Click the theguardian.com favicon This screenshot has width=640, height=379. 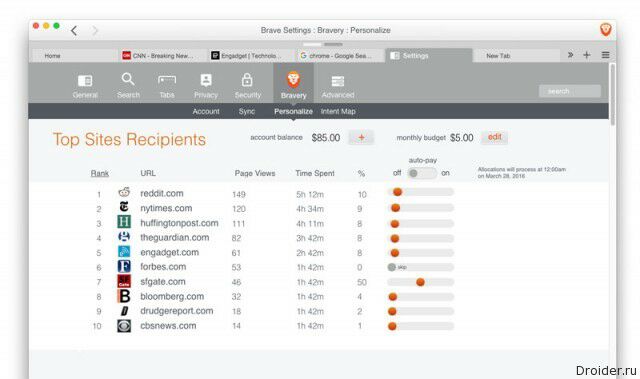(124, 236)
